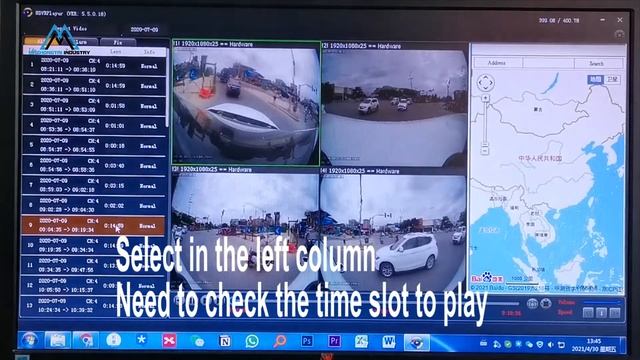This screenshot has height=360, width=640.
Task: Open the Windows Start menu
Action: 30,340
